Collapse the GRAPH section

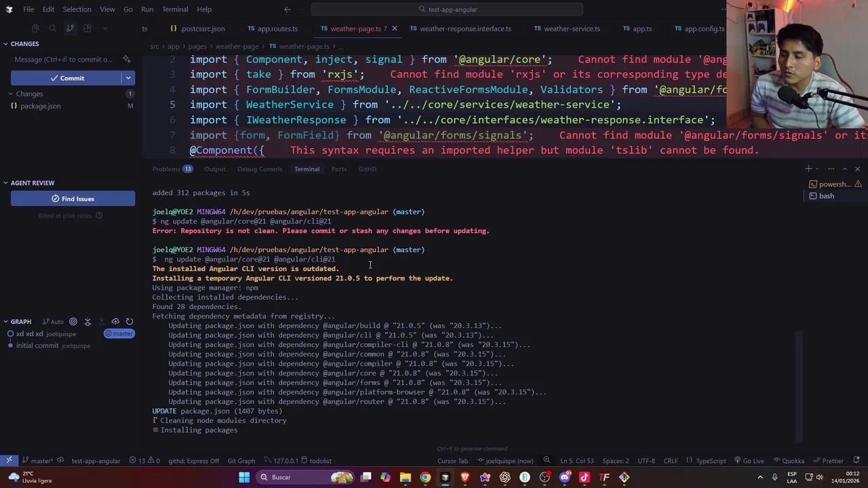click(20, 322)
